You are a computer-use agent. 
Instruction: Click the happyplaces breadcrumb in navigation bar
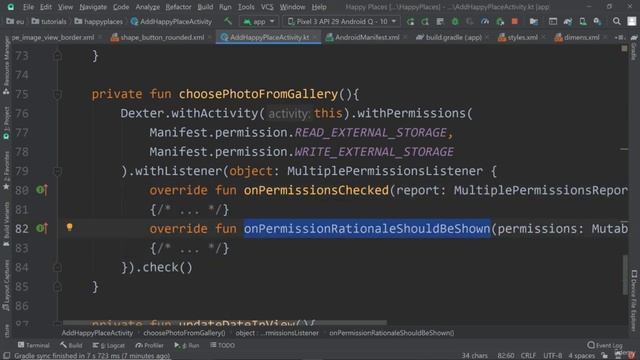coord(98,21)
